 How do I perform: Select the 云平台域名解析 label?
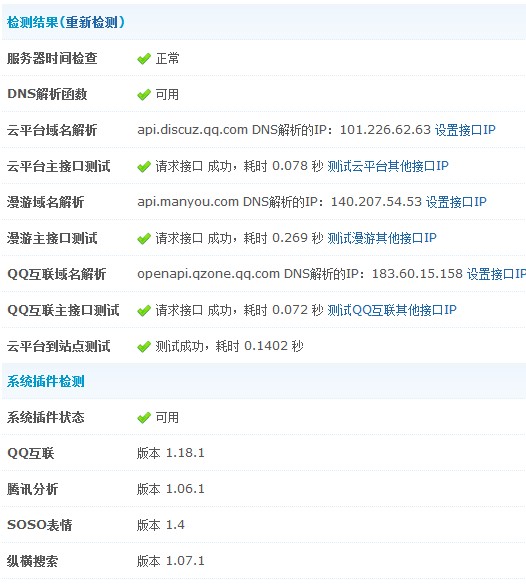[x=52, y=130]
